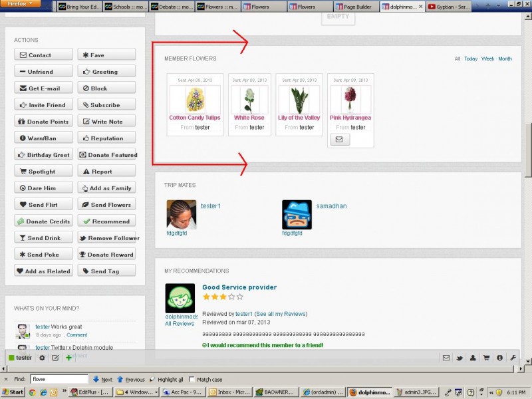Click the wrench icon in bottom member bar
Image resolution: width=532 pixels, height=399 pixels.
click(x=513, y=358)
